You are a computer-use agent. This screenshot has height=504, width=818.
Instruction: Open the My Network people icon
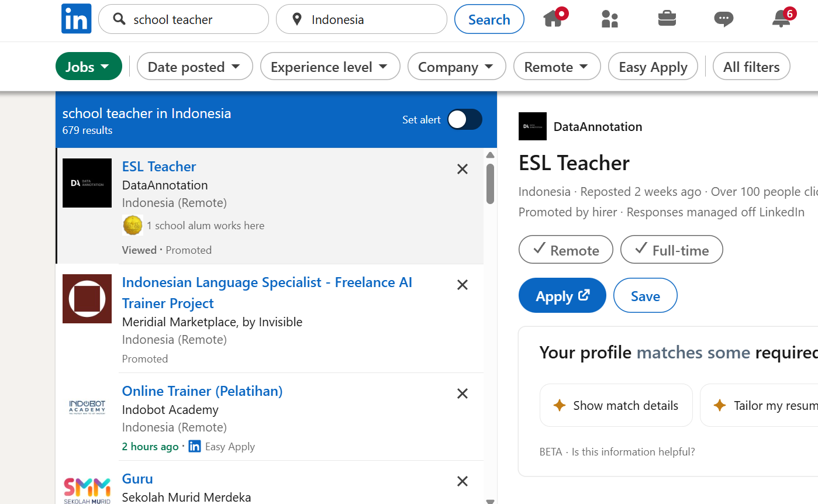point(609,19)
